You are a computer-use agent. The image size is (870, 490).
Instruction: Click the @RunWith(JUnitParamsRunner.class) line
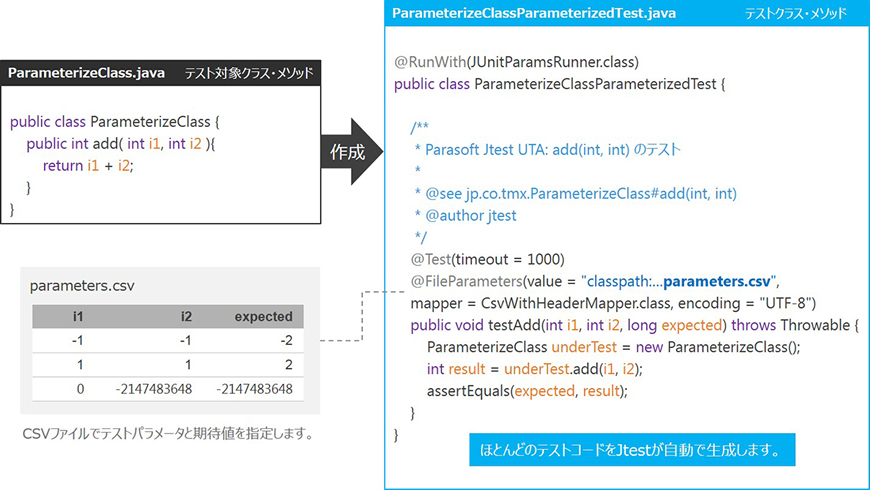coord(517,62)
